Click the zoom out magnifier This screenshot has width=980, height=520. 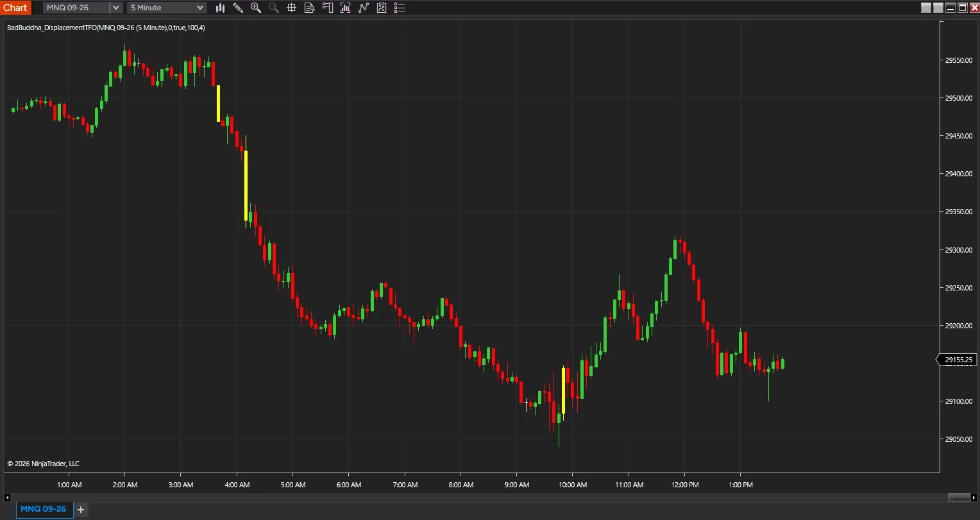pyautogui.click(x=274, y=8)
